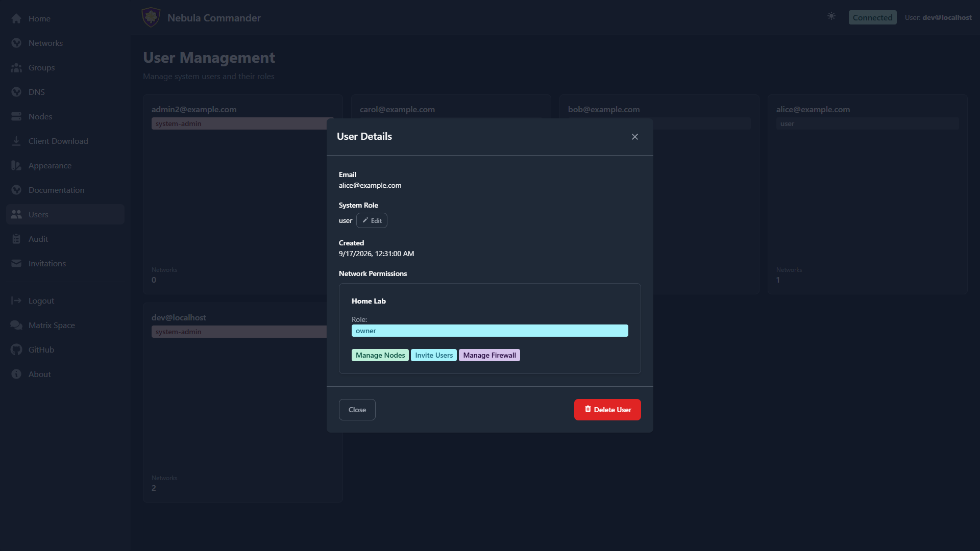Screen dimensions: 980x551
Task: Click the Invitations envelope icon
Action: [x=16, y=263]
